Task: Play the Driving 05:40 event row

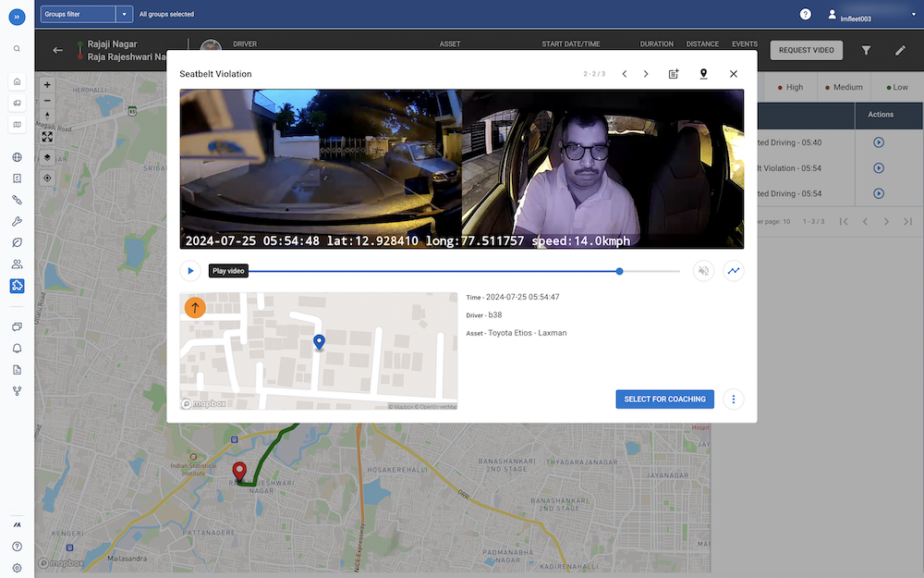Action: pyautogui.click(x=878, y=142)
